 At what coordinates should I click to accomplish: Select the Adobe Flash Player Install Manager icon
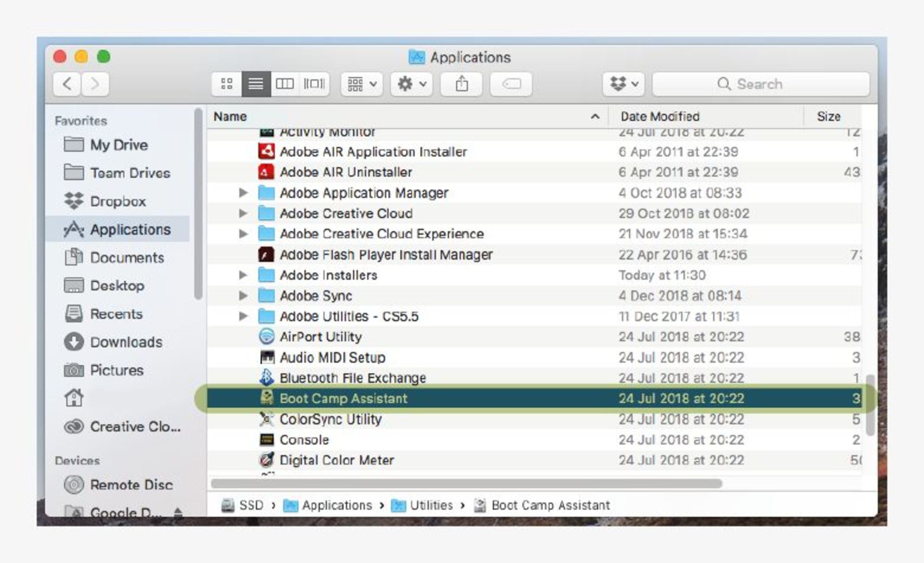pos(267,254)
